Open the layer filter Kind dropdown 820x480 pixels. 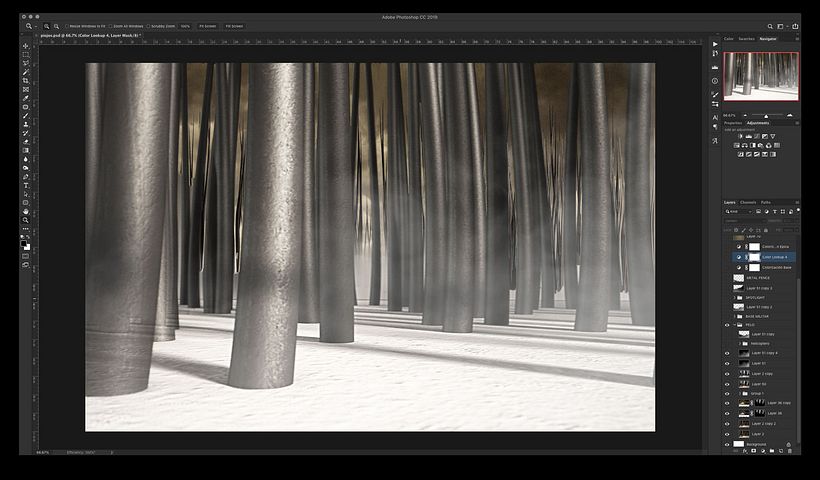coord(738,212)
